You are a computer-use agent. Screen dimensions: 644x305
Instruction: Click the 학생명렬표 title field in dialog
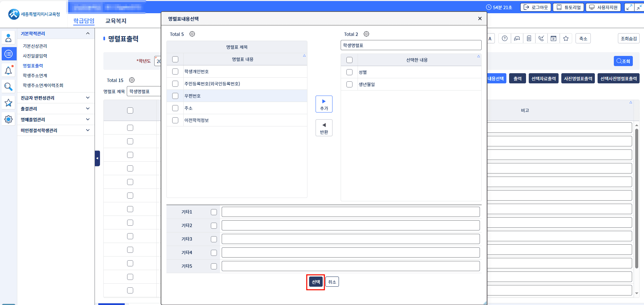[x=411, y=45]
